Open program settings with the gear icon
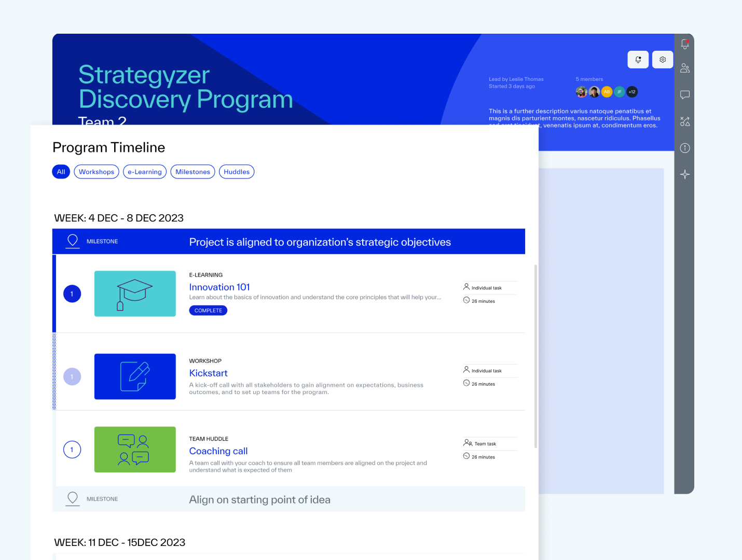The height and width of the screenshot is (560, 742). click(x=662, y=59)
